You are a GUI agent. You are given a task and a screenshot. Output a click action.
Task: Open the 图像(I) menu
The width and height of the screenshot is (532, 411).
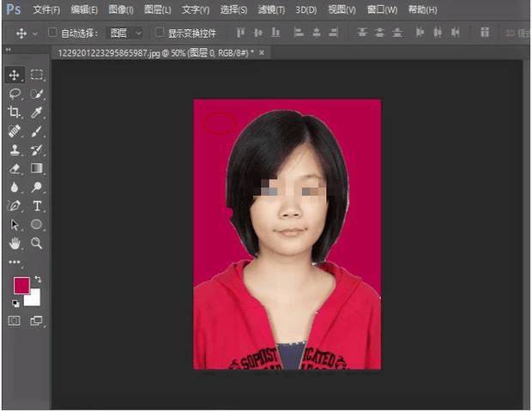pyautogui.click(x=120, y=10)
